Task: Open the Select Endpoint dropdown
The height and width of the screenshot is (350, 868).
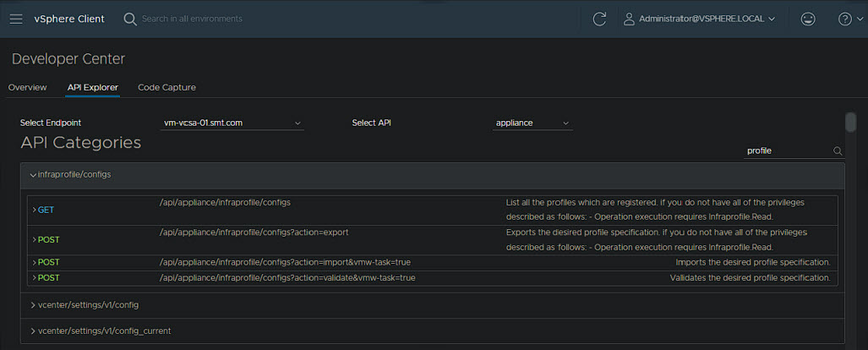Action: [x=232, y=123]
